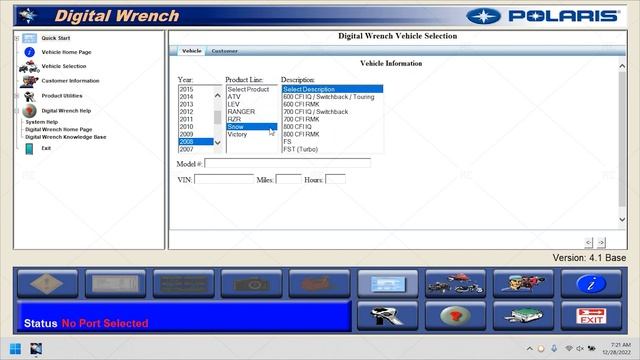Viewport: 640px width, 360px height.
Task: Click the vehicle selection toolbar button
Action: 456,283
